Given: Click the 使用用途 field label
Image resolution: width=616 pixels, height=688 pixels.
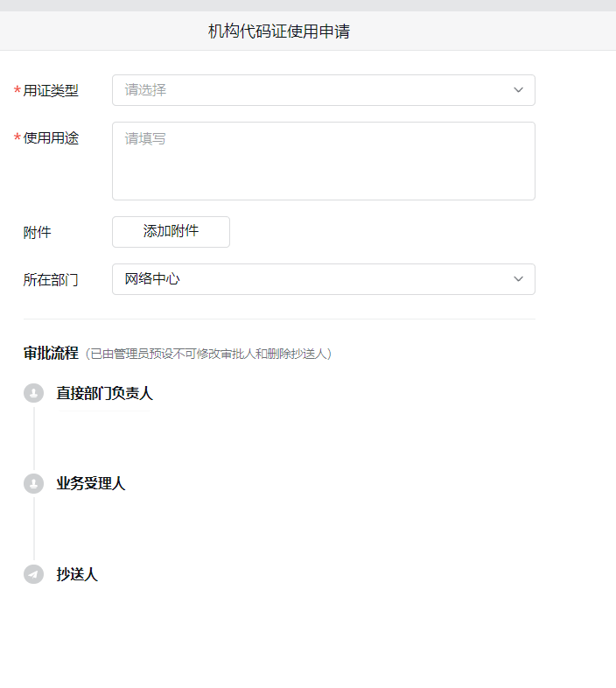Looking at the screenshot, I should point(51,138).
